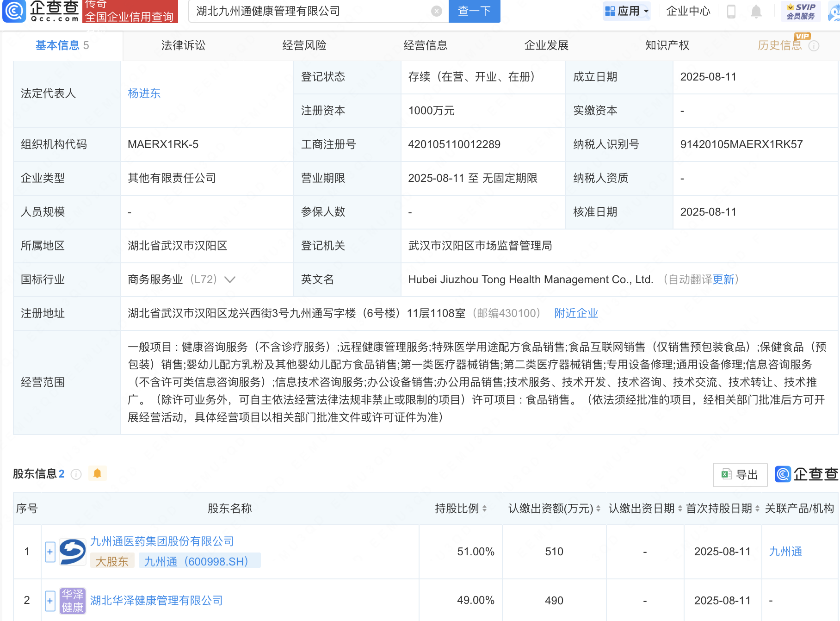Open 附近企业 link
This screenshot has width=840, height=621.
[x=576, y=313]
